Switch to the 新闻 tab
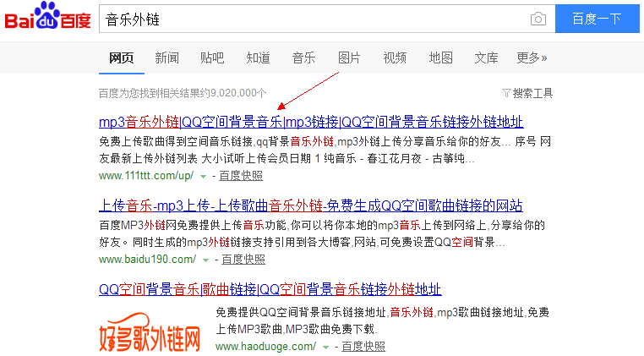The height and width of the screenshot is (356, 644). [x=166, y=58]
